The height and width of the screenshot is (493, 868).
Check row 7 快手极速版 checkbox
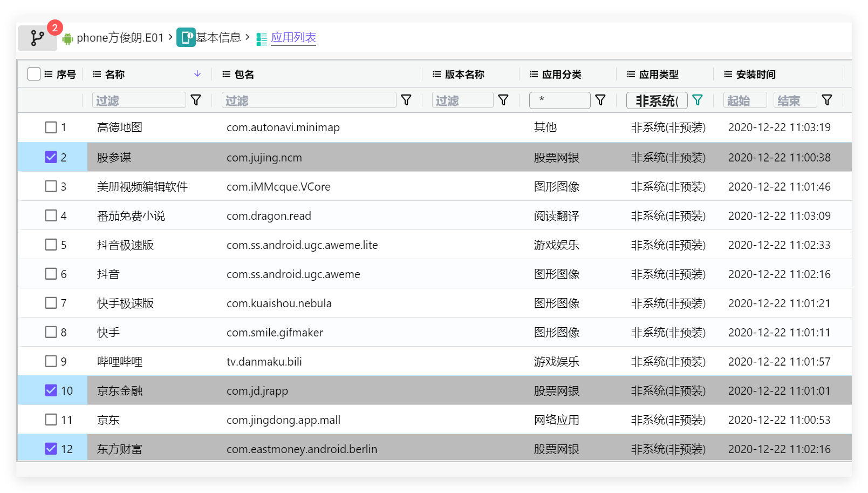tap(51, 303)
